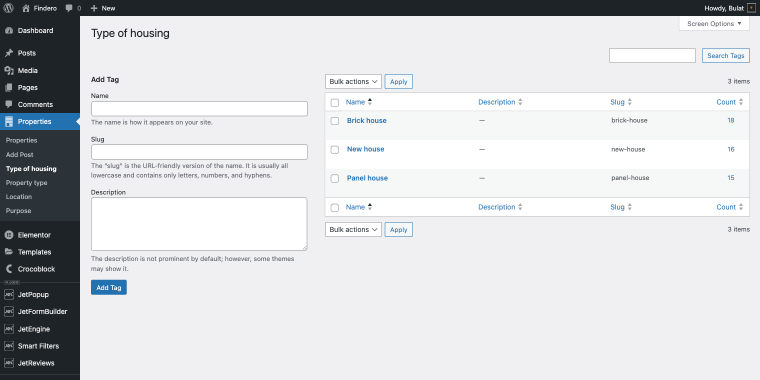Open the Brick house tag link
The image size is (760, 380).
pos(366,121)
